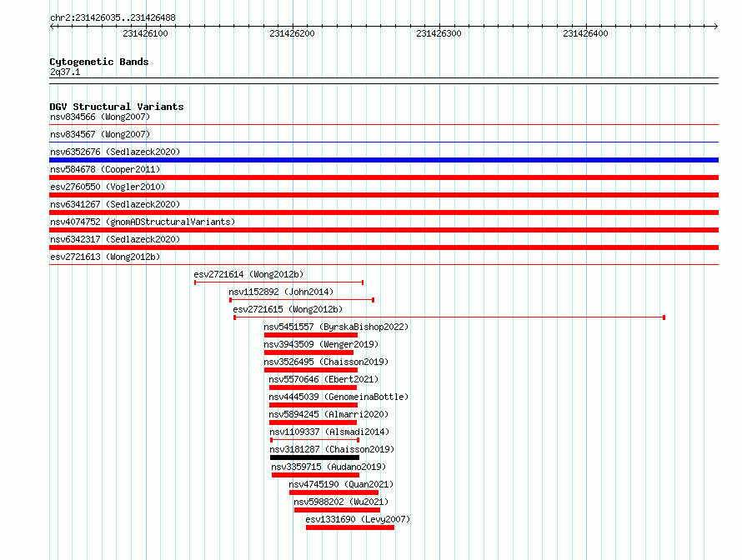Open nsv5451557 (ByrskaBishop2022) label
The width and height of the screenshot is (742, 560).
coord(336,327)
